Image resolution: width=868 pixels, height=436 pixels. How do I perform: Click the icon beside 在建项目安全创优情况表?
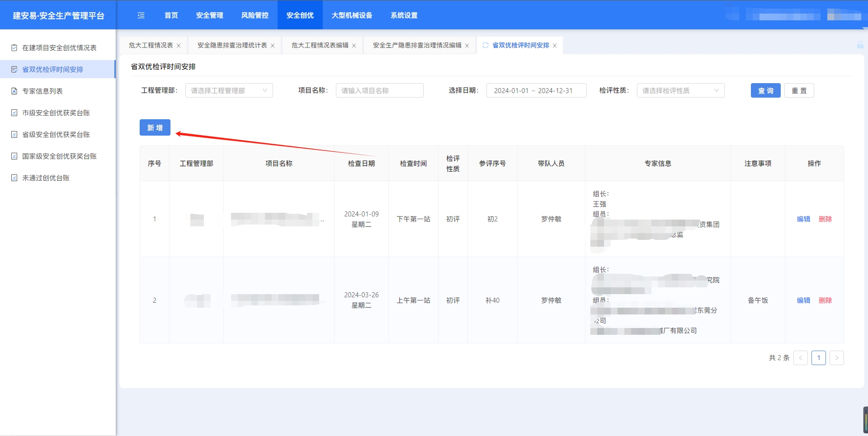click(x=14, y=48)
